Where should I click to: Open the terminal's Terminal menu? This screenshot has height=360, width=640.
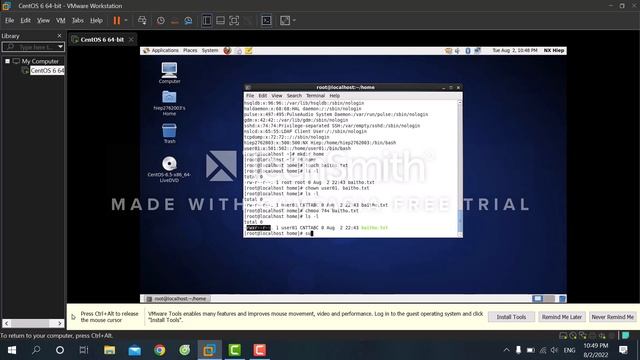316,96
